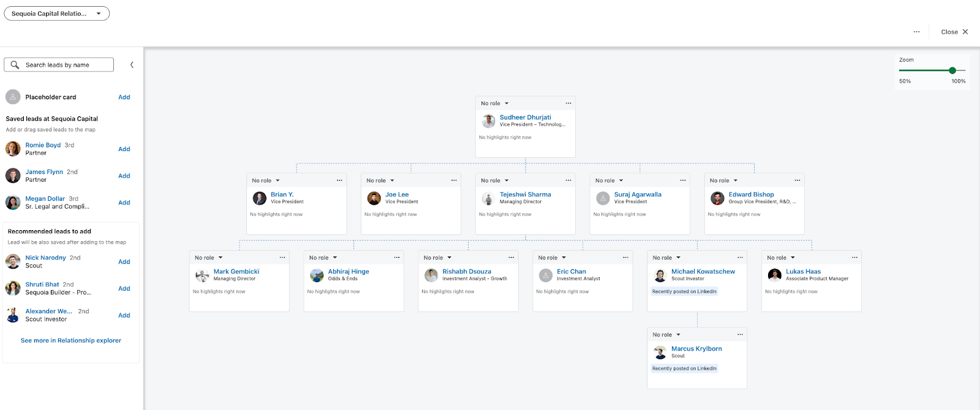980x410 pixels.
Task: Open more options on Suraj Agarwalla card
Action: tap(683, 181)
